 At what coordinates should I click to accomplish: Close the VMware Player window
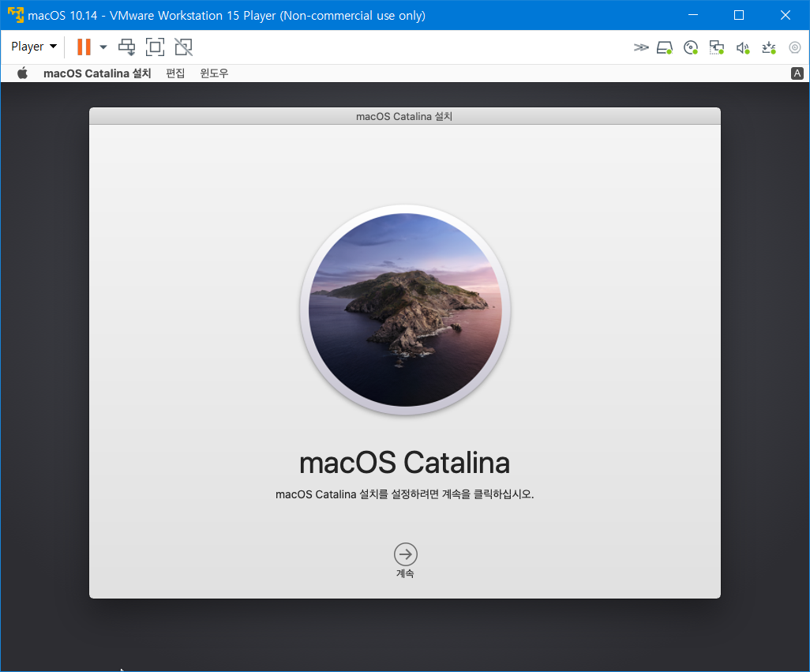786,15
